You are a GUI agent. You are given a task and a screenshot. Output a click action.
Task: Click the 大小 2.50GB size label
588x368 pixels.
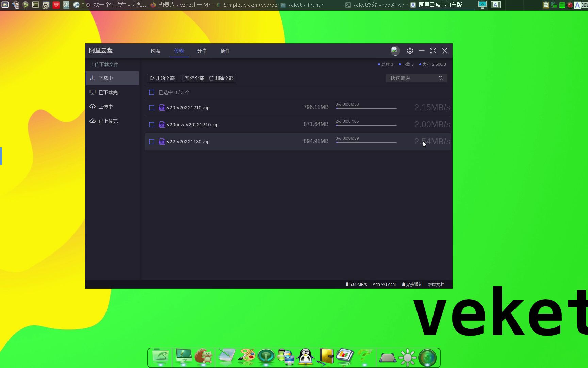click(x=432, y=64)
